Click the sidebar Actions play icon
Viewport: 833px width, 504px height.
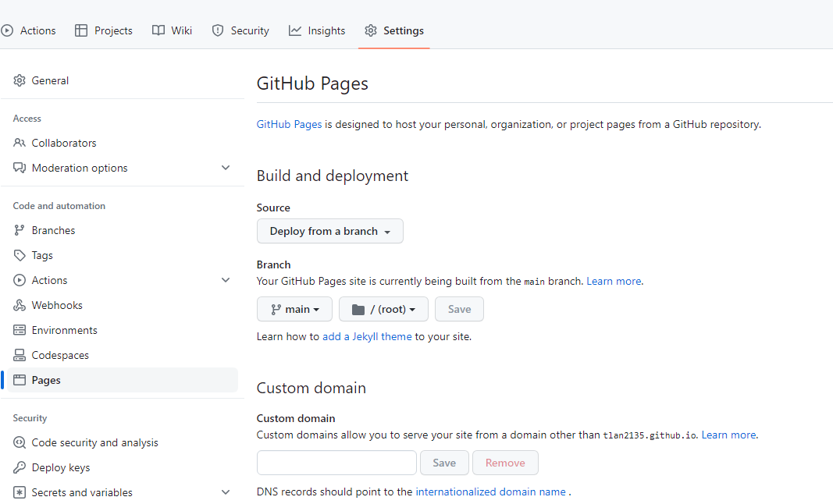(x=20, y=280)
